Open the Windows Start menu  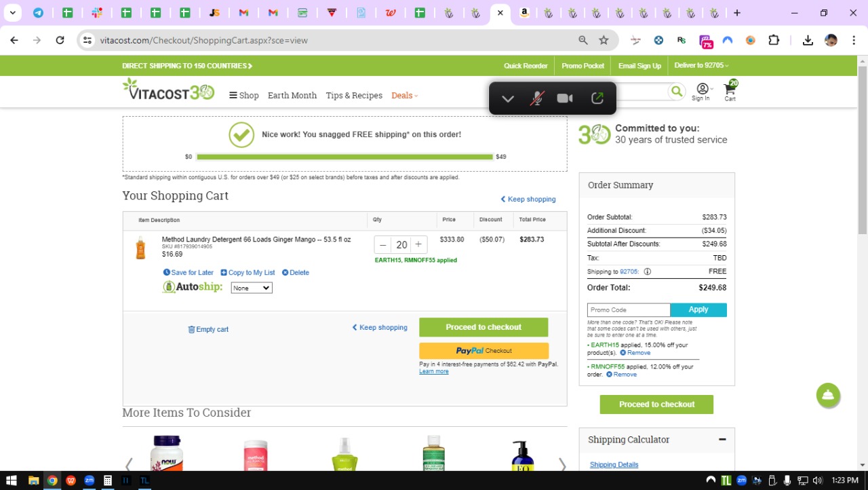click(12, 480)
